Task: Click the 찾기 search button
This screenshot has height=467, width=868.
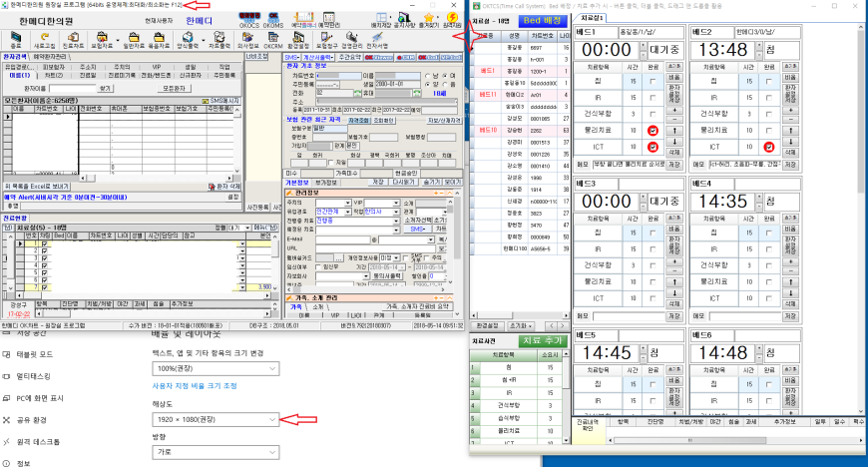Action: pyautogui.click(x=105, y=88)
